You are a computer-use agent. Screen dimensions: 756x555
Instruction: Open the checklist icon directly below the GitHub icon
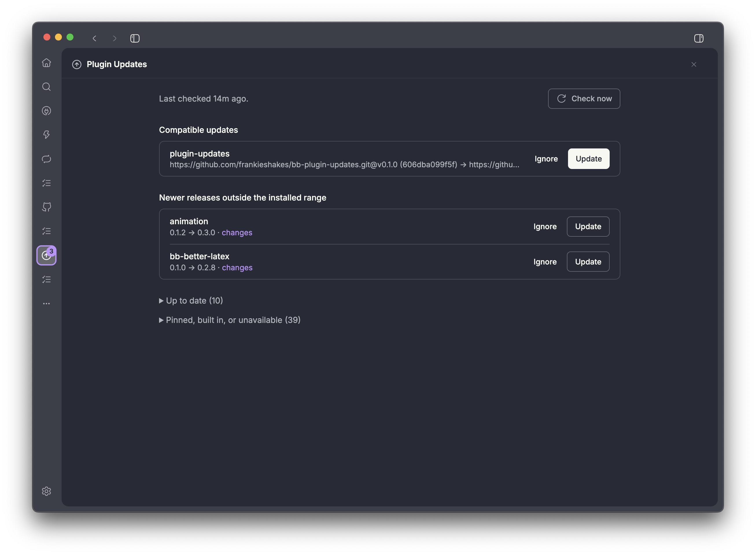point(46,231)
